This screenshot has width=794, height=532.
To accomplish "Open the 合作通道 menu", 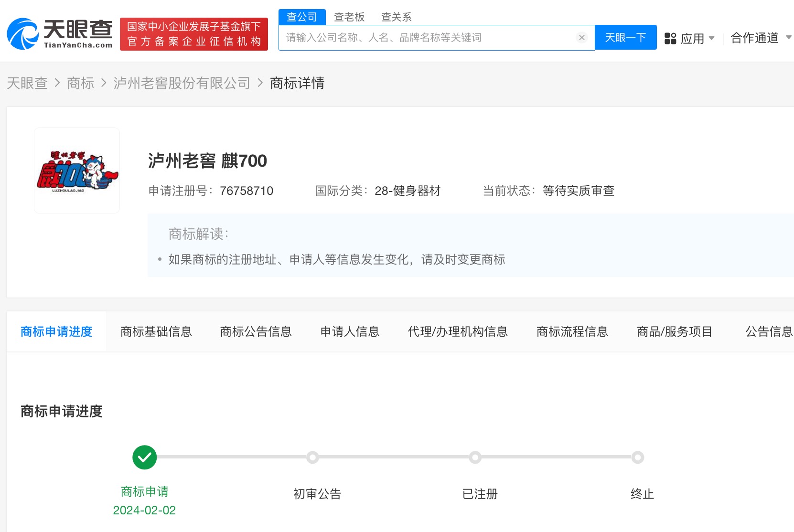I will [x=754, y=38].
